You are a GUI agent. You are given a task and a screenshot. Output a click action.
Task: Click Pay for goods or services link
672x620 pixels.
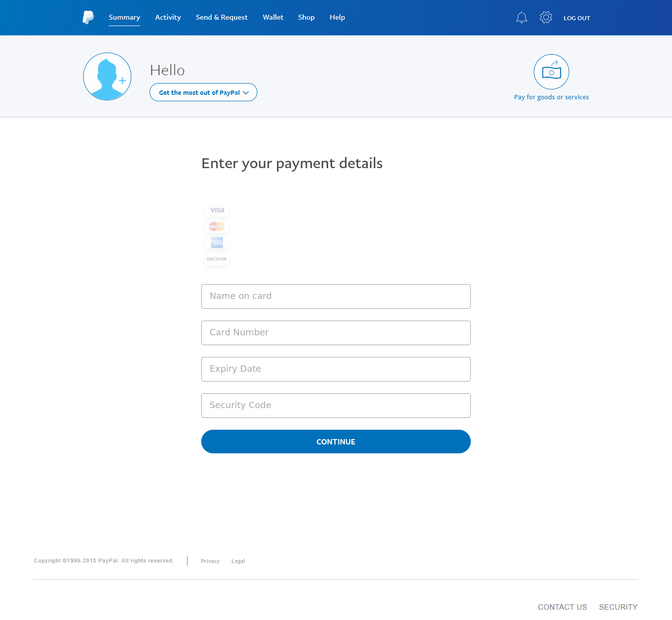[551, 97]
